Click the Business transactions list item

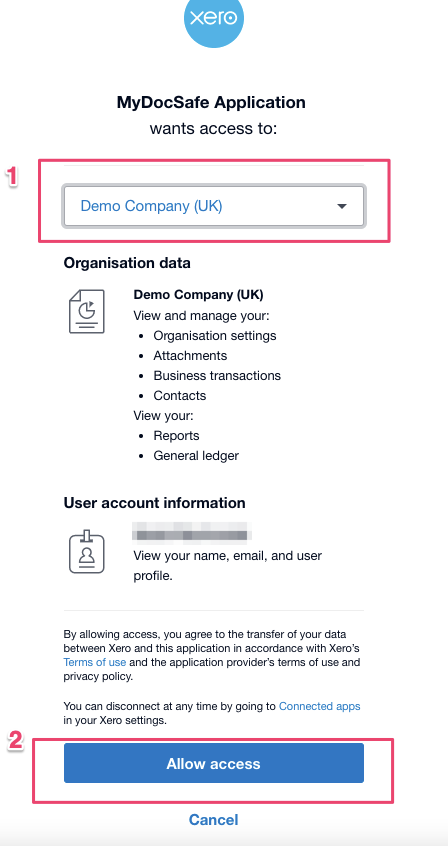pos(217,376)
